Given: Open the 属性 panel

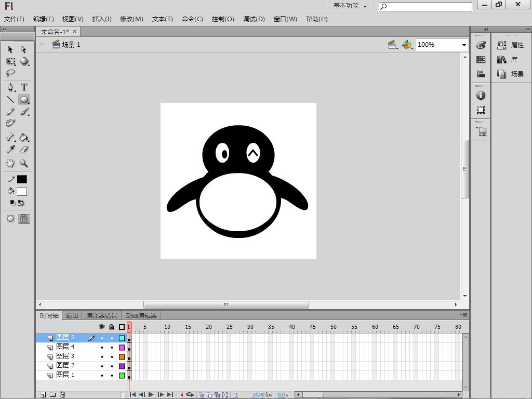Looking at the screenshot, I should (511, 45).
